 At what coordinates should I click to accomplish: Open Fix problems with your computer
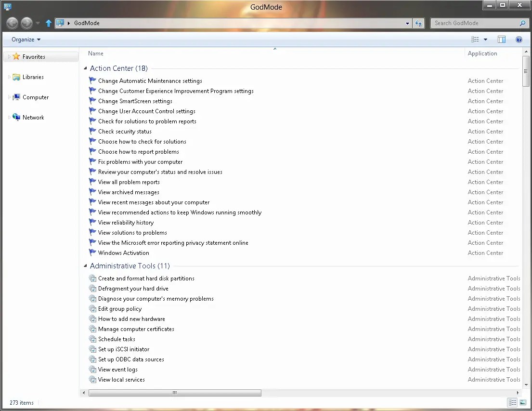coord(140,162)
